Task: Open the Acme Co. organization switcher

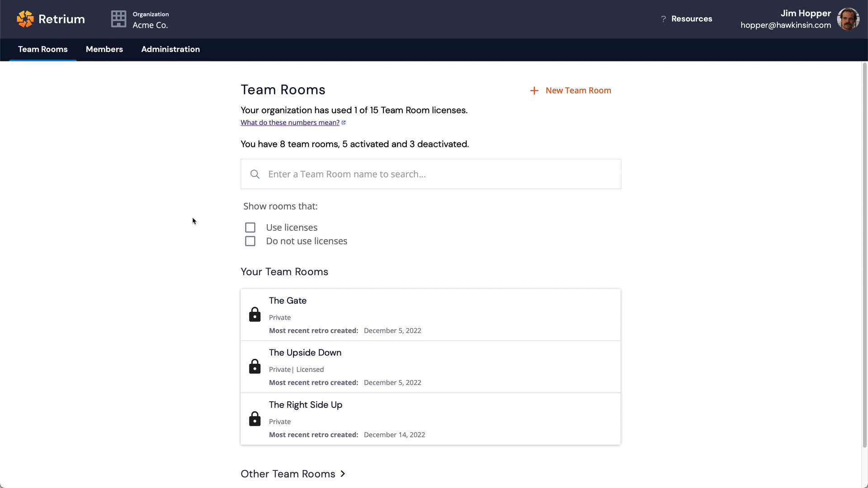Action: click(x=150, y=25)
